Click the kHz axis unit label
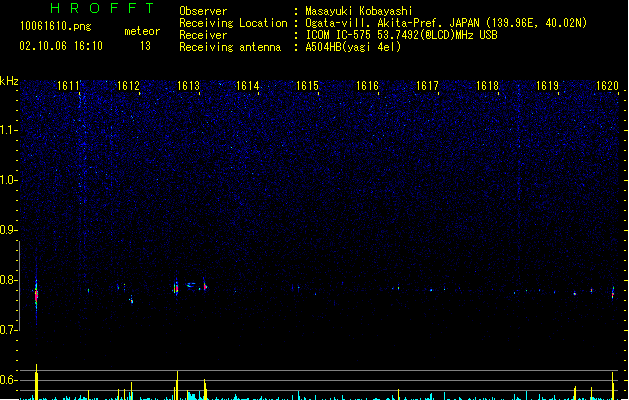The width and height of the screenshot is (629, 400). (x=9, y=81)
